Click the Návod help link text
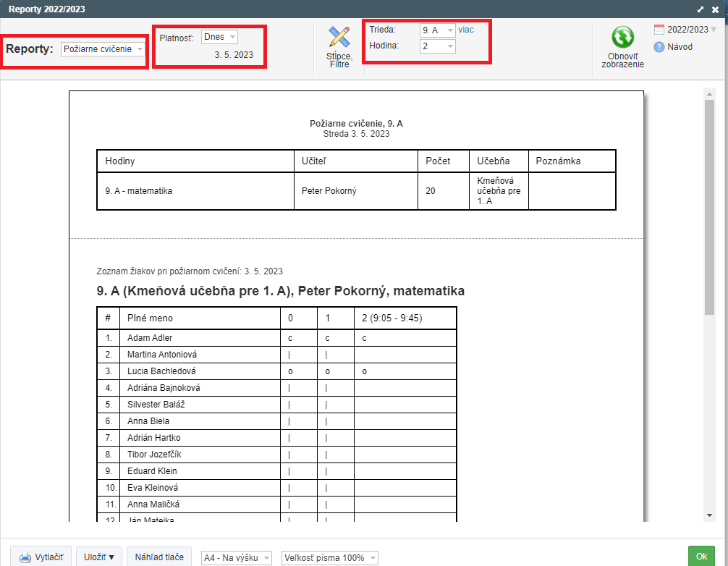Viewport: 728px width, 566px height. 680,47
